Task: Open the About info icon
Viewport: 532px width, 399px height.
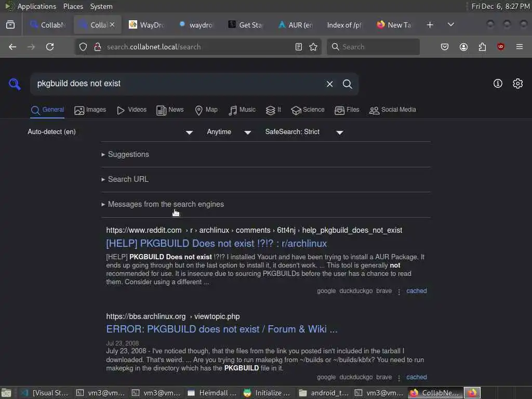Action: (x=498, y=84)
